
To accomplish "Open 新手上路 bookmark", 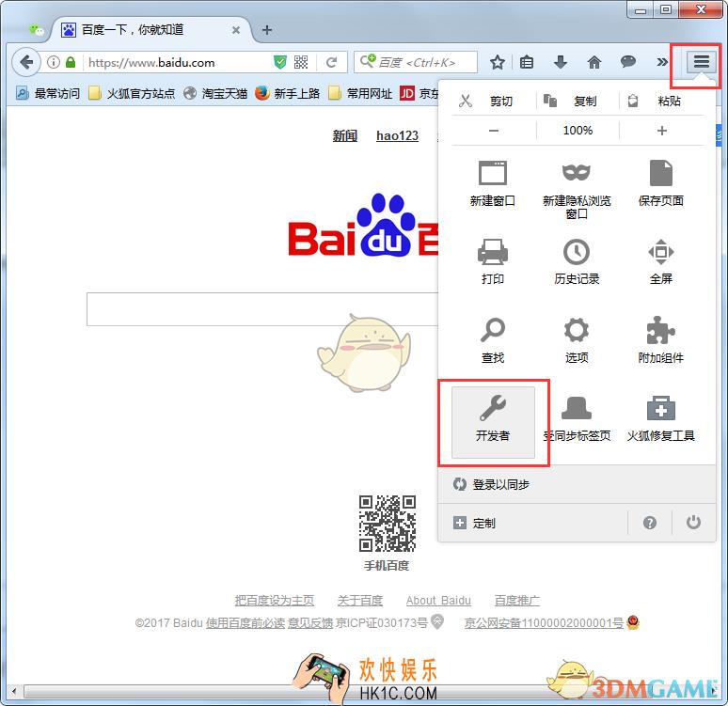I will (288, 93).
